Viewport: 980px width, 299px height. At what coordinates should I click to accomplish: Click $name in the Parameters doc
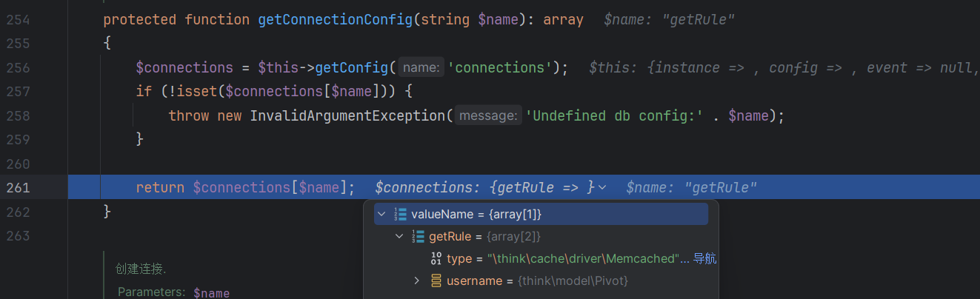click(211, 293)
